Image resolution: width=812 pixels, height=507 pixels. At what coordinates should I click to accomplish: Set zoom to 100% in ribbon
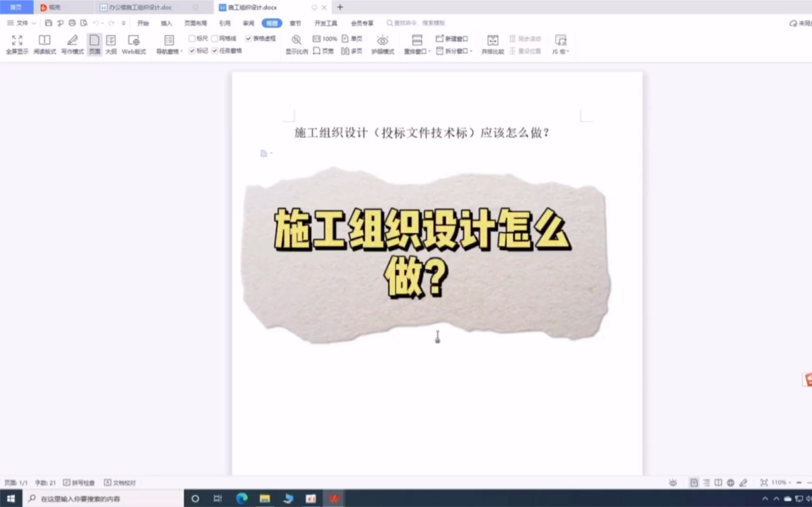[x=325, y=39]
